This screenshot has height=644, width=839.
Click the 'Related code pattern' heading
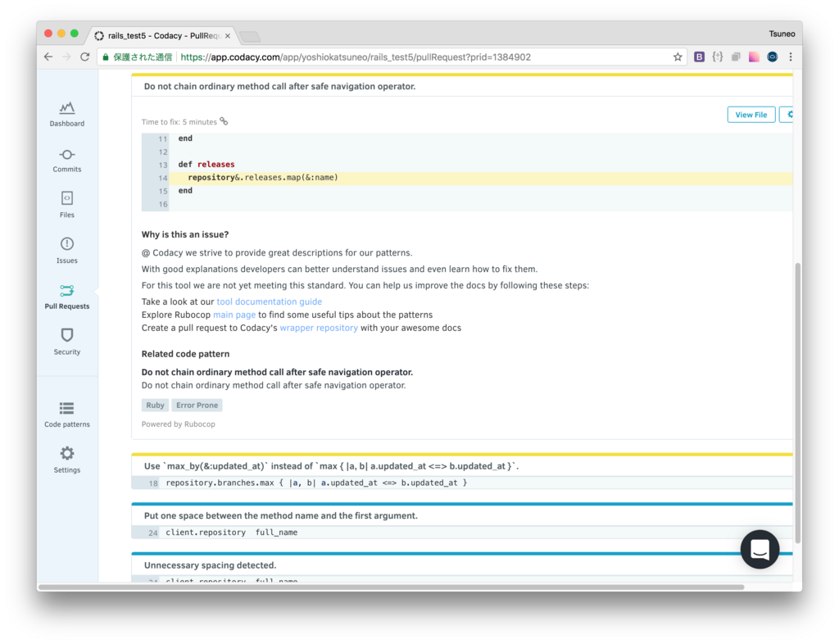(185, 354)
